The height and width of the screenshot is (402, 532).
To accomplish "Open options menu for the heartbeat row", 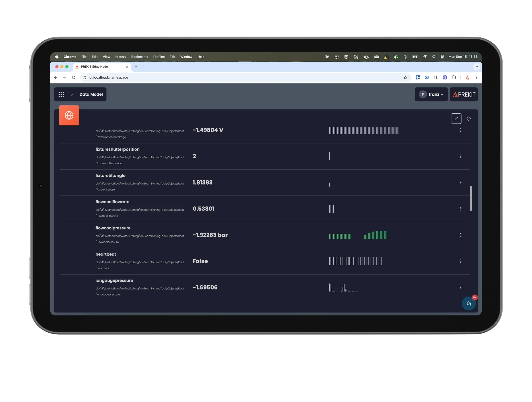I will point(461,261).
